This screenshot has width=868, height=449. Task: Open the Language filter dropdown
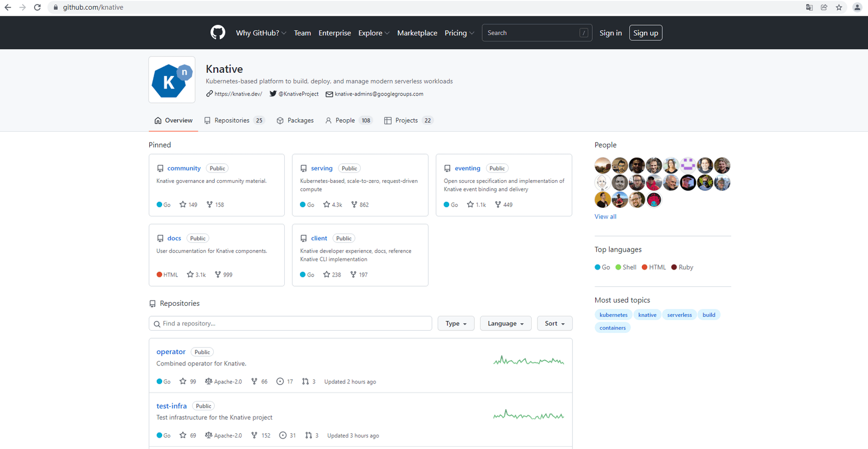point(506,324)
